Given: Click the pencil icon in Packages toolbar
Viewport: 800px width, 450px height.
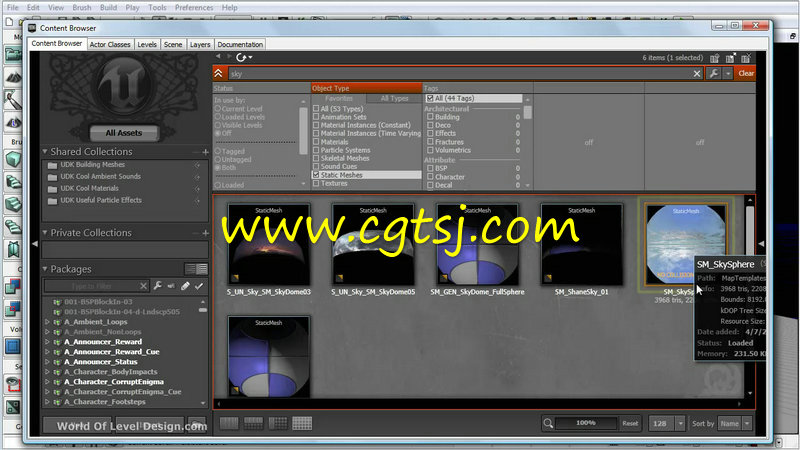Looking at the screenshot, I should pos(185,286).
